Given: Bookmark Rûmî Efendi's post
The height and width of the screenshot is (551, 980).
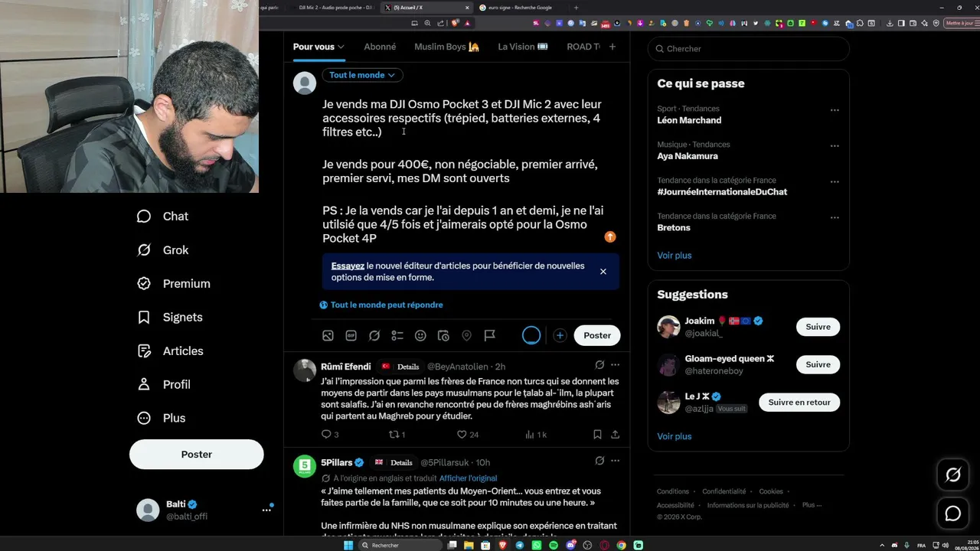Looking at the screenshot, I should 597,435.
